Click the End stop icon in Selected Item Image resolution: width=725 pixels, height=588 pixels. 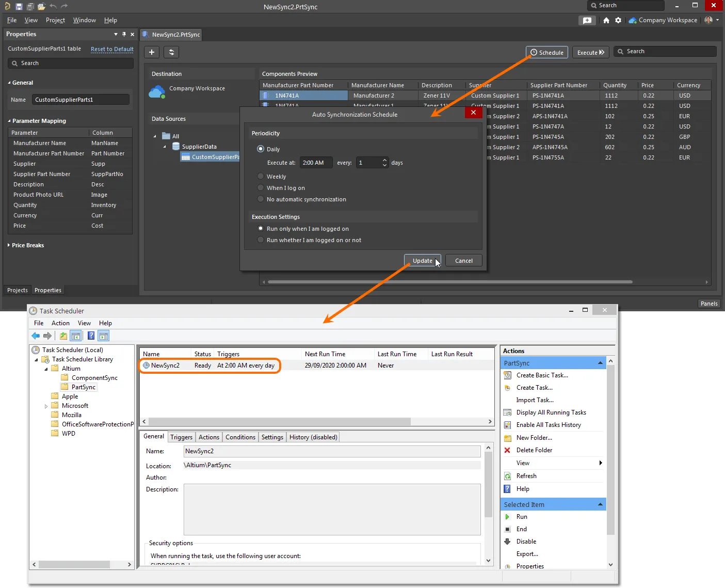507,529
